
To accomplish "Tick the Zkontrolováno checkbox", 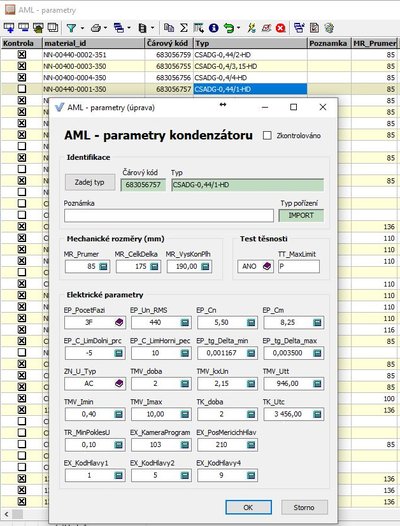I will 267,136.
